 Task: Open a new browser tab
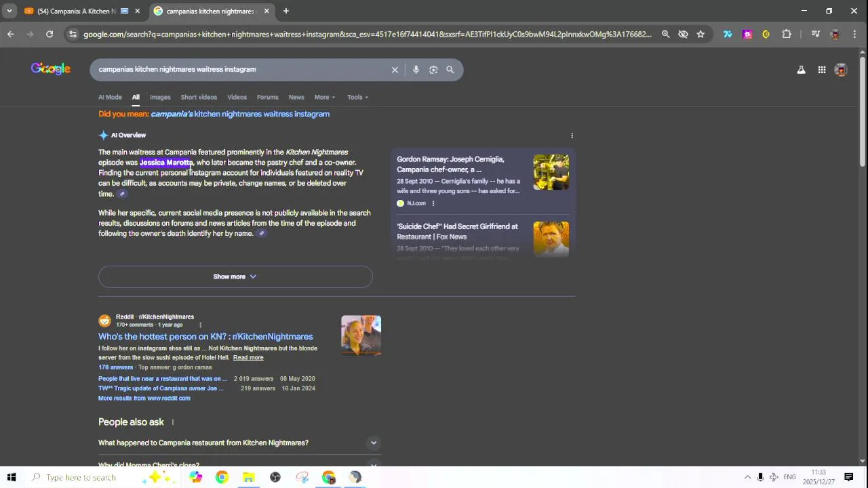286,11
